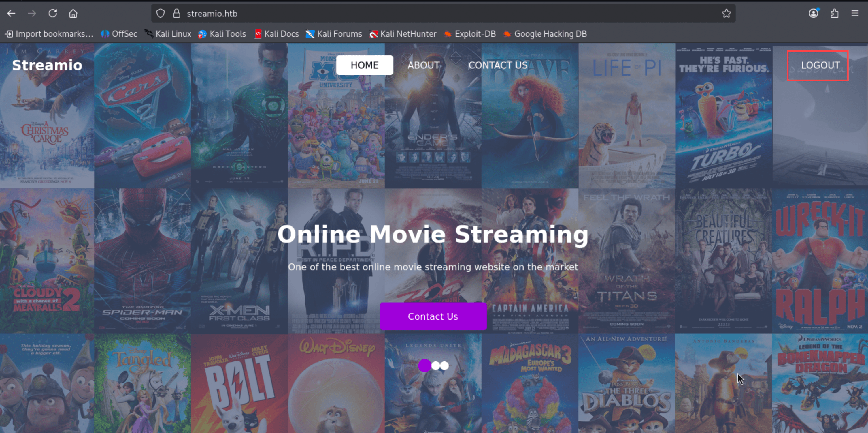
Task: Go to the ABOUT page
Action: [x=424, y=65]
